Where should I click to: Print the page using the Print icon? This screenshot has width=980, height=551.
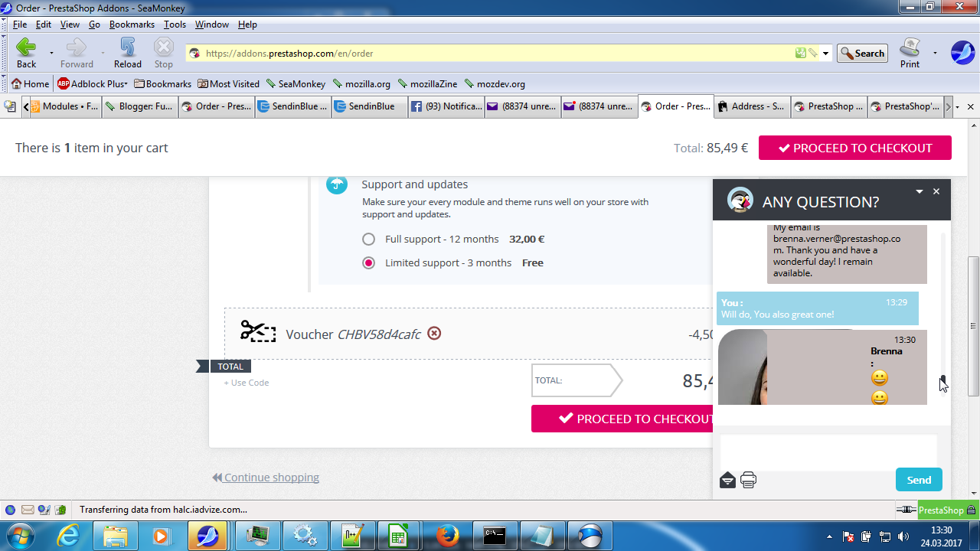click(910, 53)
